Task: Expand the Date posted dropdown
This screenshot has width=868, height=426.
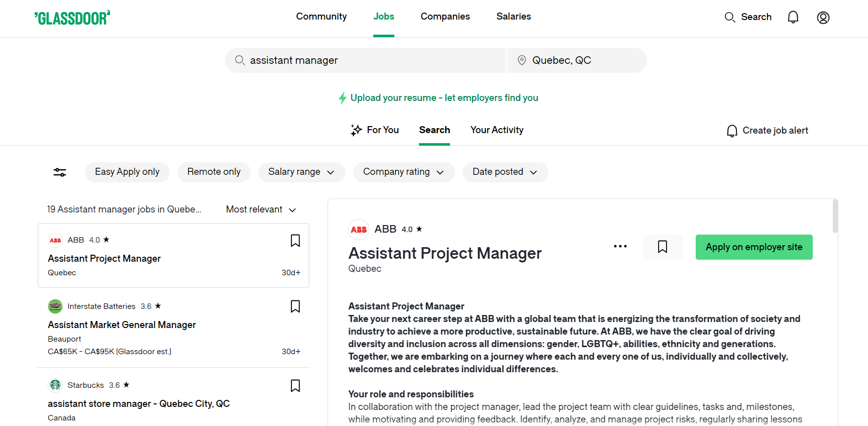Action: pos(505,172)
